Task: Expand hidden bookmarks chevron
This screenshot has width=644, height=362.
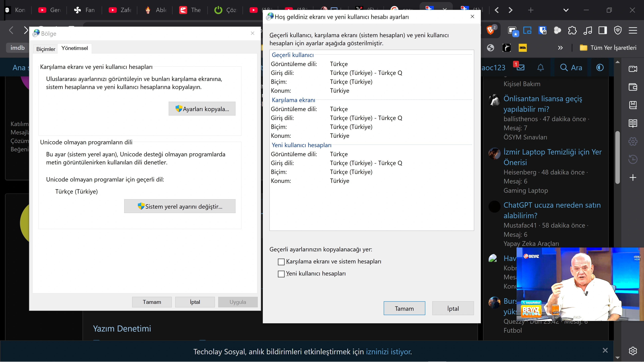Action: pyautogui.click(x=560, y=48)
